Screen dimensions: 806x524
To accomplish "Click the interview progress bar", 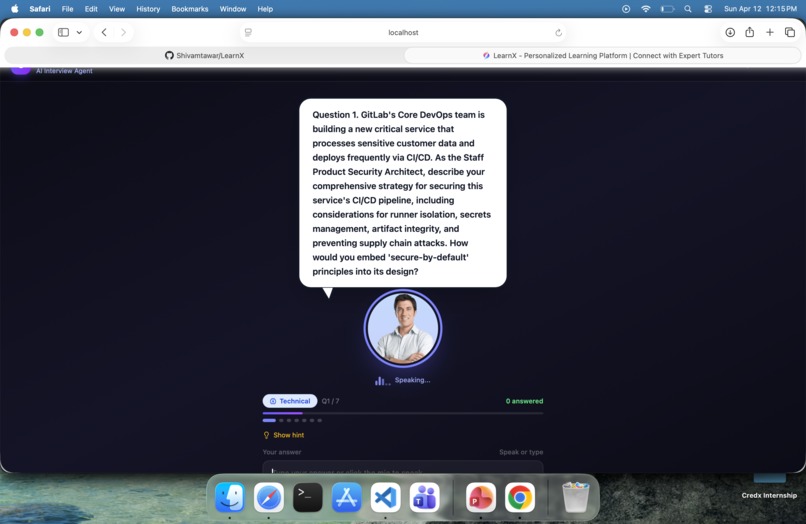I will [403, 413].
